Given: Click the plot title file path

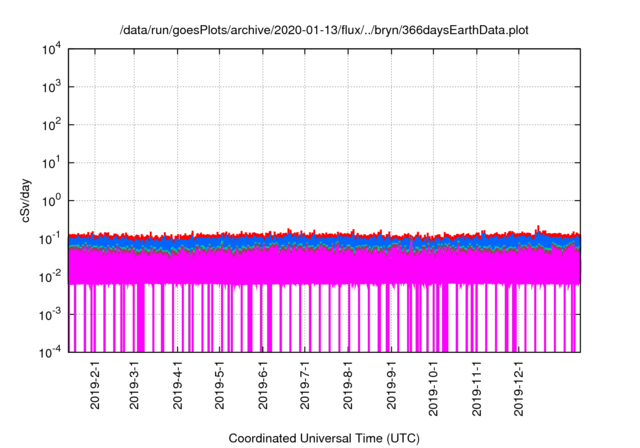Looking at the screenshot, I should click(324, 30).
